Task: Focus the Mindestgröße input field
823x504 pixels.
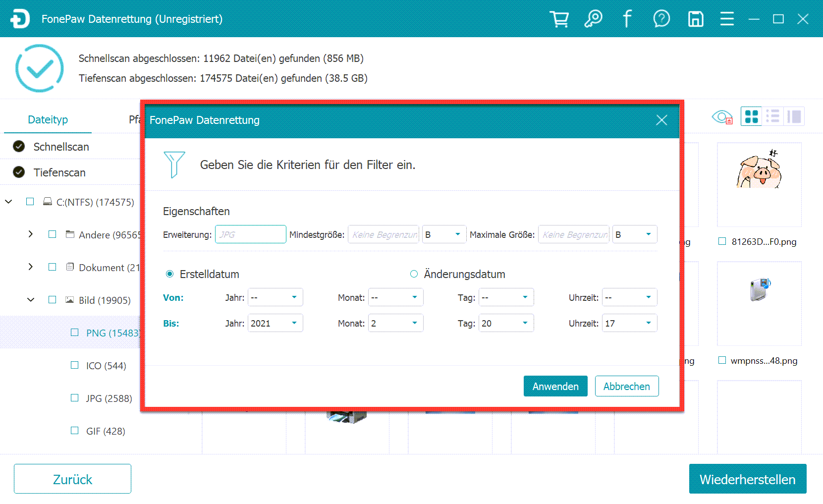Action: click(384, 234)
